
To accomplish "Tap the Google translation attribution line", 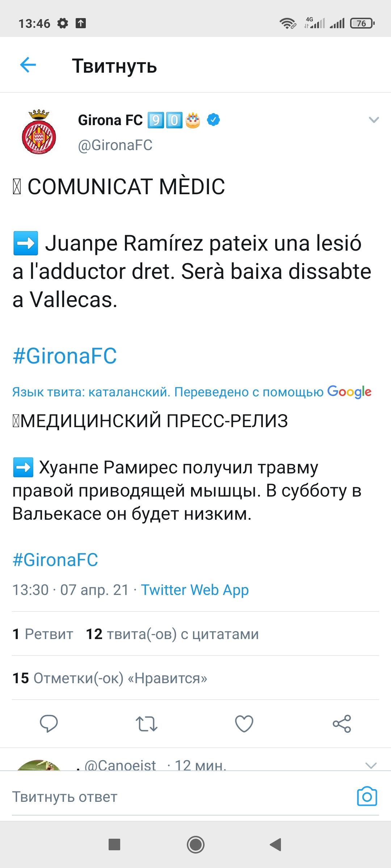I will (192, 392).
